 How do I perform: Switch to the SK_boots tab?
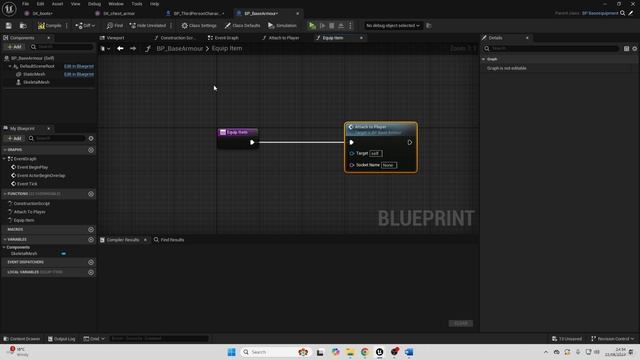click(x=42, y=13)
